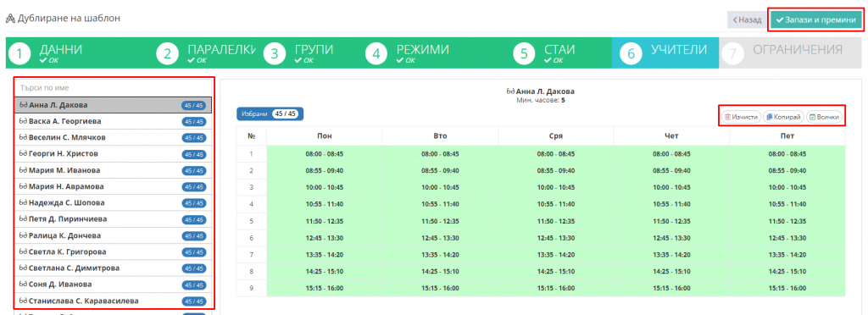Click the glasses icon beside Анна Л. Дакова
Screen dimensions: 868x315
point(23,105)
